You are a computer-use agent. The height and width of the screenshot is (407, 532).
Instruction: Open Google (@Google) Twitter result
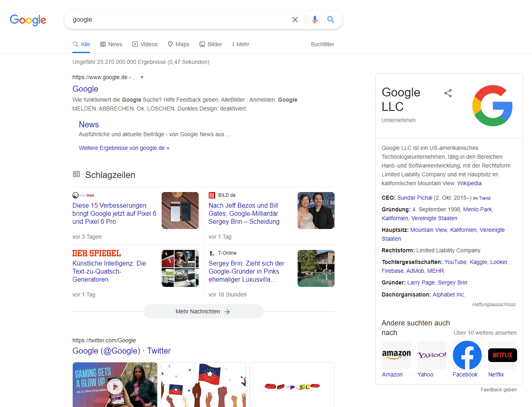point(121,351)
